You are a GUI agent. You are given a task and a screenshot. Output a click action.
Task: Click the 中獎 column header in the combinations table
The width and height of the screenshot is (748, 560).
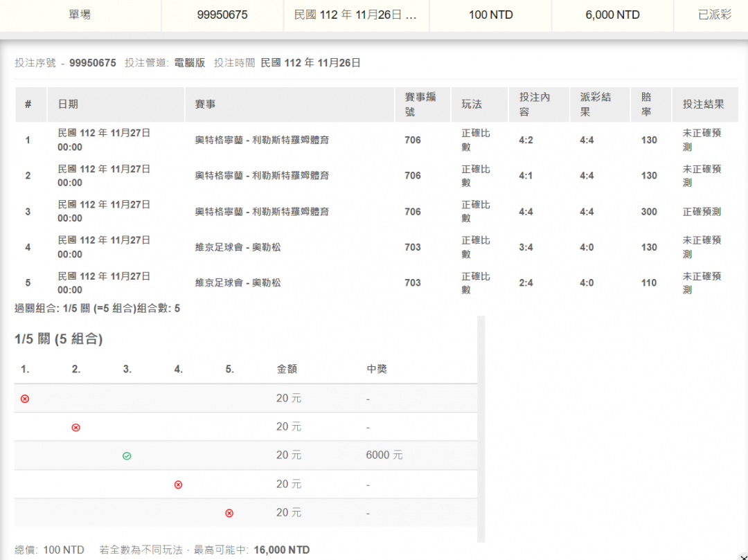(377, 370)
